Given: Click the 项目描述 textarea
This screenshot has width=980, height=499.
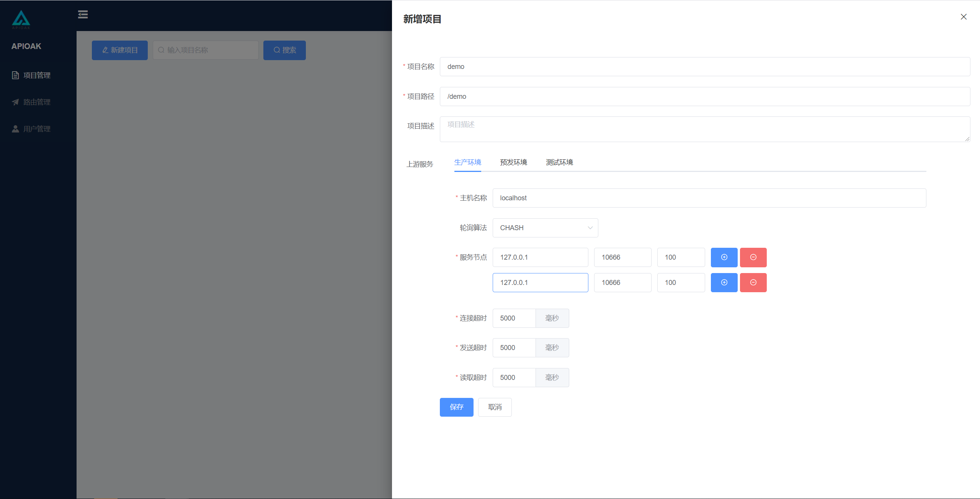Looking at the screenshot, I should click(705, 129).
